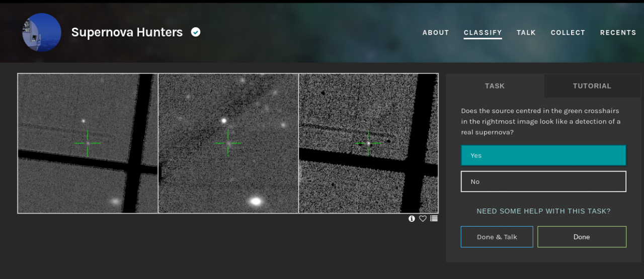The image size is (644, 279).
Task: Switch to the Task tab
Action: point(495,86)
